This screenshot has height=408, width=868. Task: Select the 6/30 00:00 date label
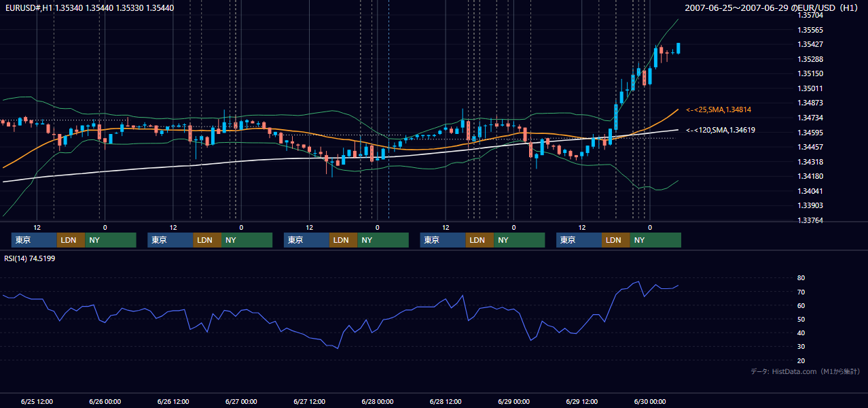649,401
